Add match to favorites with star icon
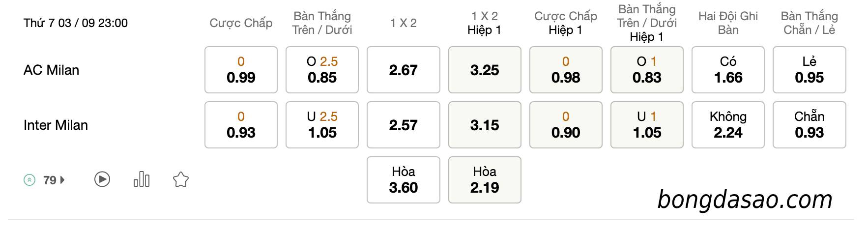Screen dimensions: 868x231 [x=181, y=179]
